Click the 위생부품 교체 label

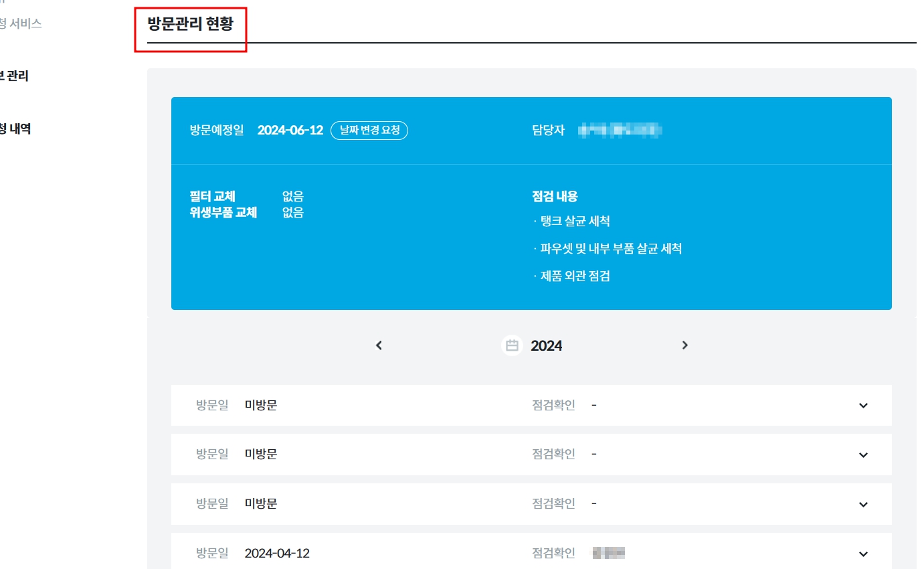(x=223, y=213)
